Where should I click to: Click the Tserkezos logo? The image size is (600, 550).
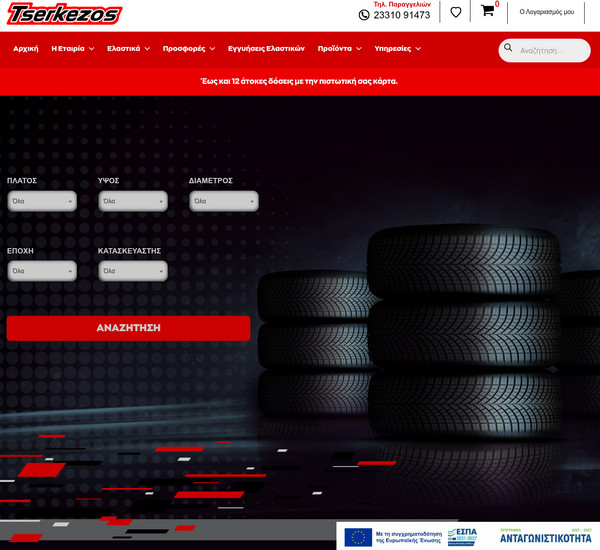tap(64, 13)
